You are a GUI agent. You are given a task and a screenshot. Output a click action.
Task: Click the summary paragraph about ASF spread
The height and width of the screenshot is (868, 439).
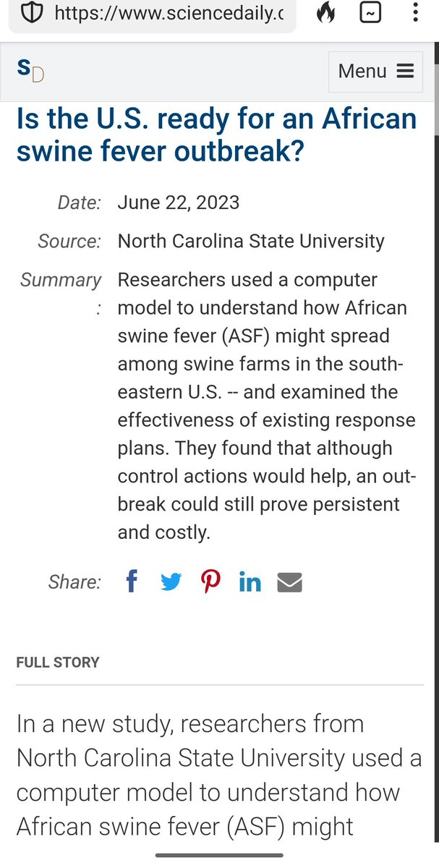[265, 406]
